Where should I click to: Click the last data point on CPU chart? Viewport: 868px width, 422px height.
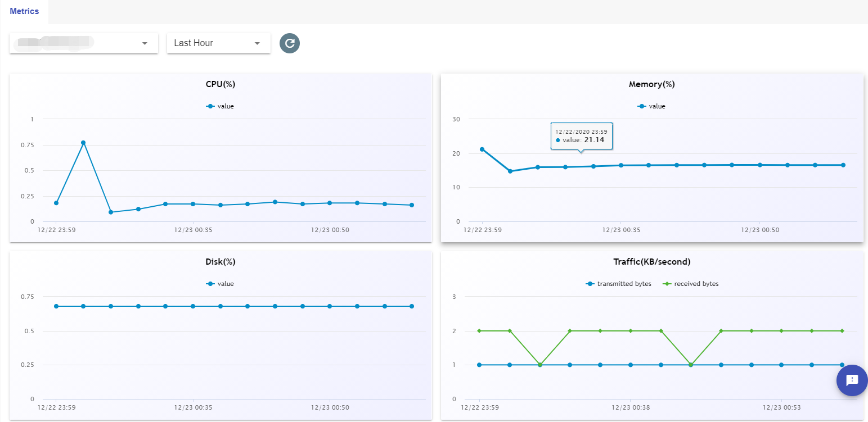412,205
